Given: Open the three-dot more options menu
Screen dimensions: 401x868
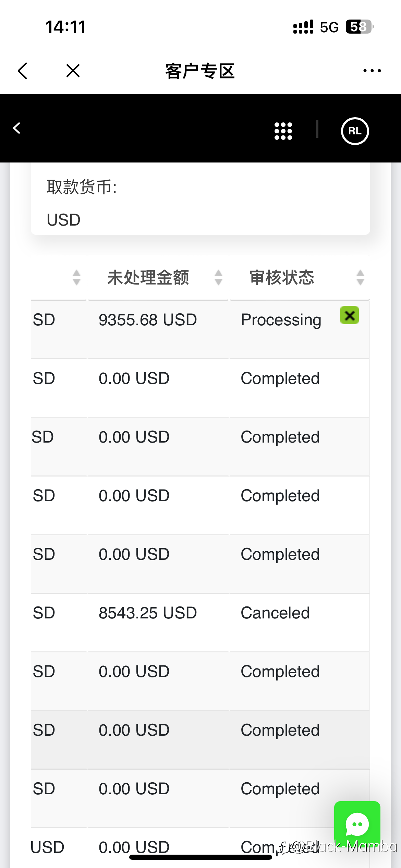Looking at the screenshot, I should 372,71.
